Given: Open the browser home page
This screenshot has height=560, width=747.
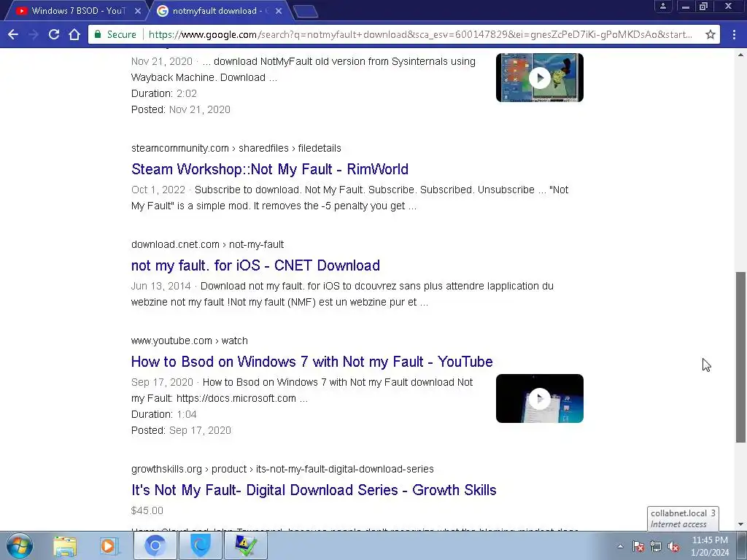Looking at the screenshot, I should tap(74, 34).
